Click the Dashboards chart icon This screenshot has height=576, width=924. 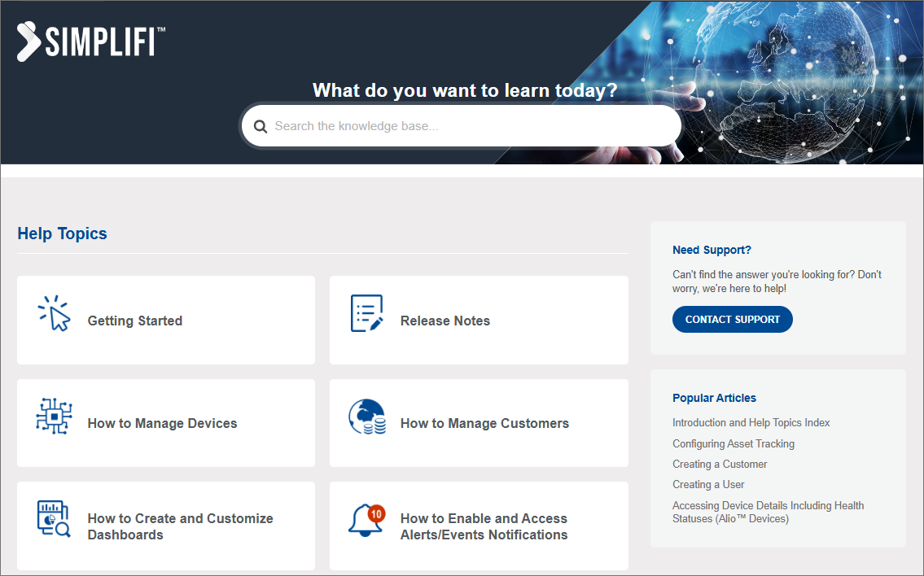54,518
